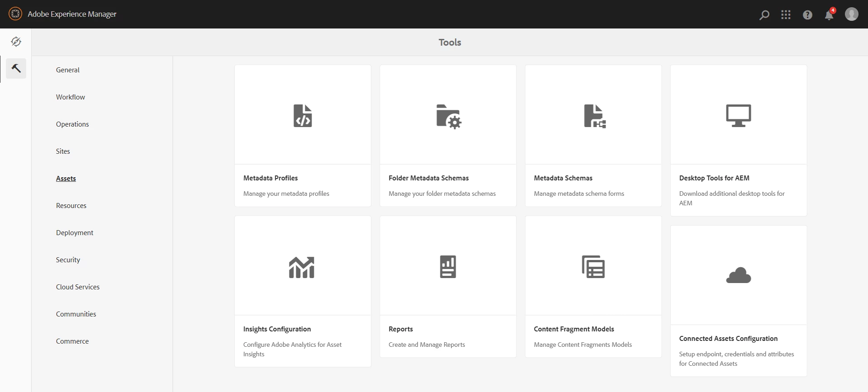Open the Connected Assets Configuration title
This screenshot has height=392, width=868.
click(x=728, y=339)
